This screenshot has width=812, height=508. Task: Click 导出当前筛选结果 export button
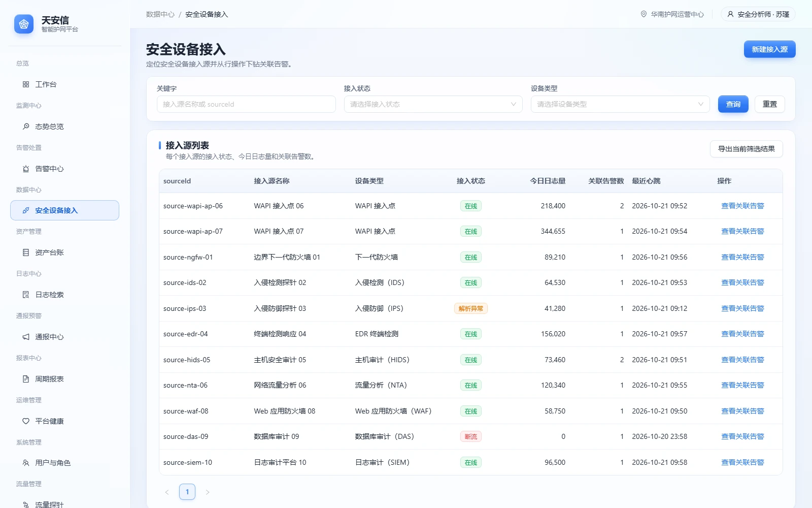pos(746,149)
